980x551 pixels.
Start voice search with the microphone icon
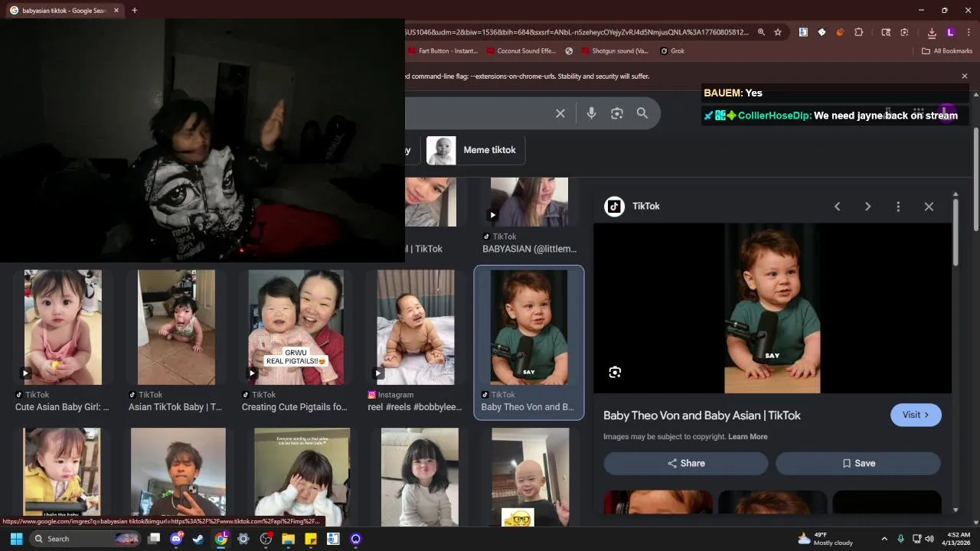(591, 113)
